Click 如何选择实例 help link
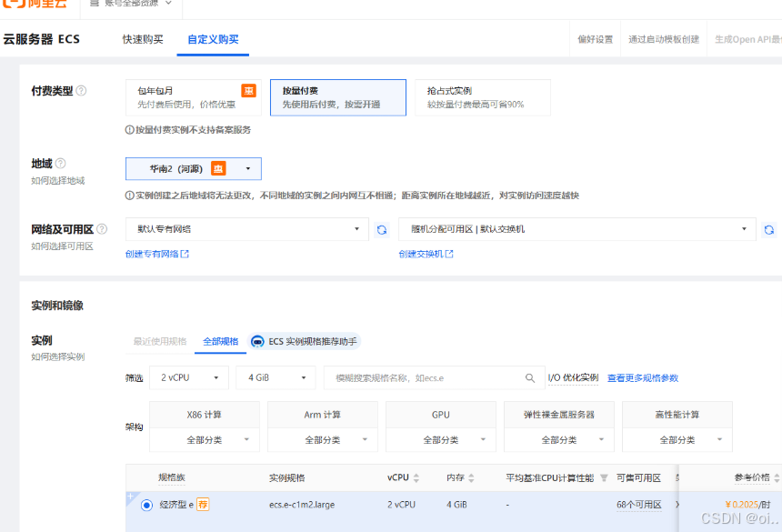The height and width of the screenshot is (532, 782). [58, 356]
